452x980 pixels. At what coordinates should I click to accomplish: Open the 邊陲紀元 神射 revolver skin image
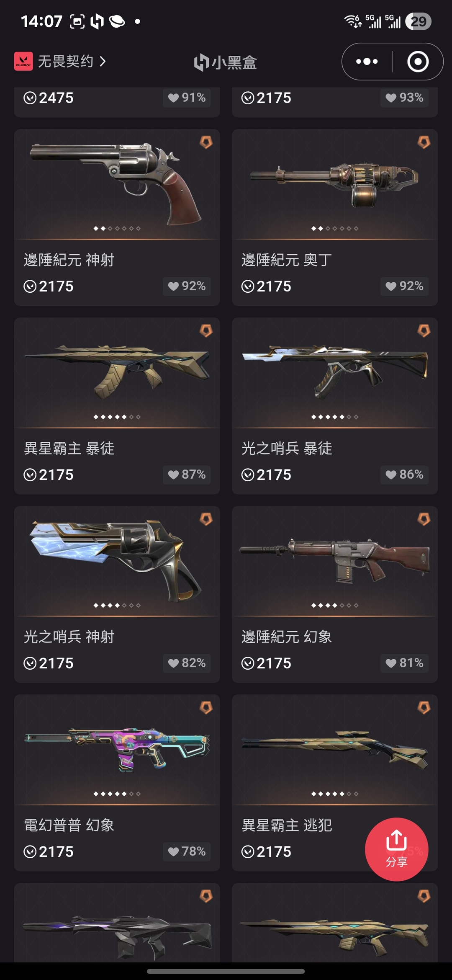[117, 183]
